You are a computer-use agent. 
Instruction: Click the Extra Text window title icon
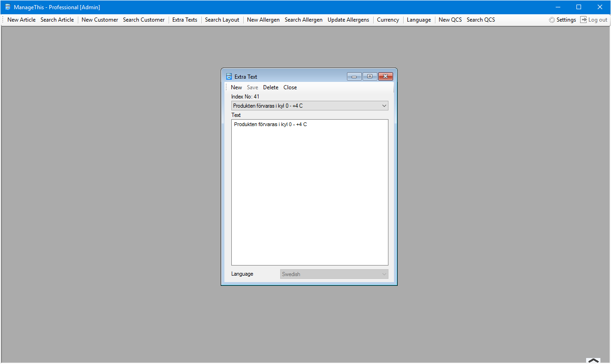pos(229,77)
